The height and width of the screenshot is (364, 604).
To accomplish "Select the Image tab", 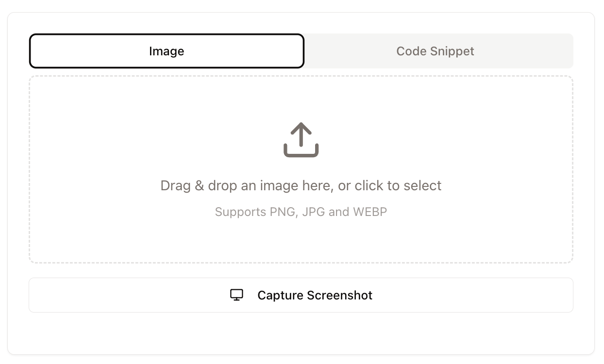I will point(167,51).
